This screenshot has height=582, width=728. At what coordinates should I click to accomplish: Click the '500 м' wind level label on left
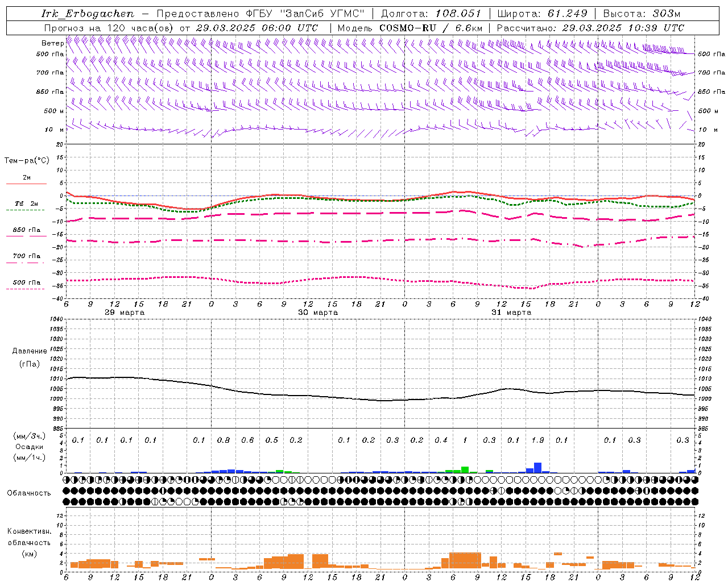[54, 111]
